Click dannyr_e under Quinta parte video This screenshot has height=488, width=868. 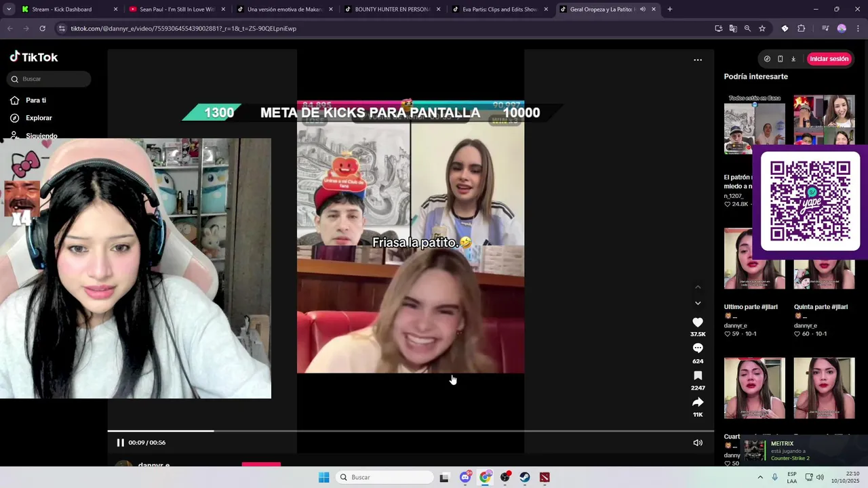[x=806, y=326]
